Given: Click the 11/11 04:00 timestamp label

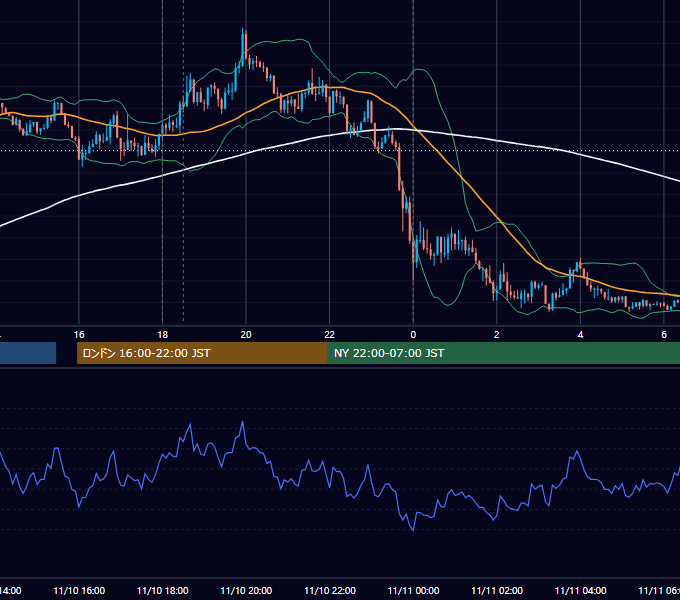Looking at the screenshot, I should [x=581, y=590].
